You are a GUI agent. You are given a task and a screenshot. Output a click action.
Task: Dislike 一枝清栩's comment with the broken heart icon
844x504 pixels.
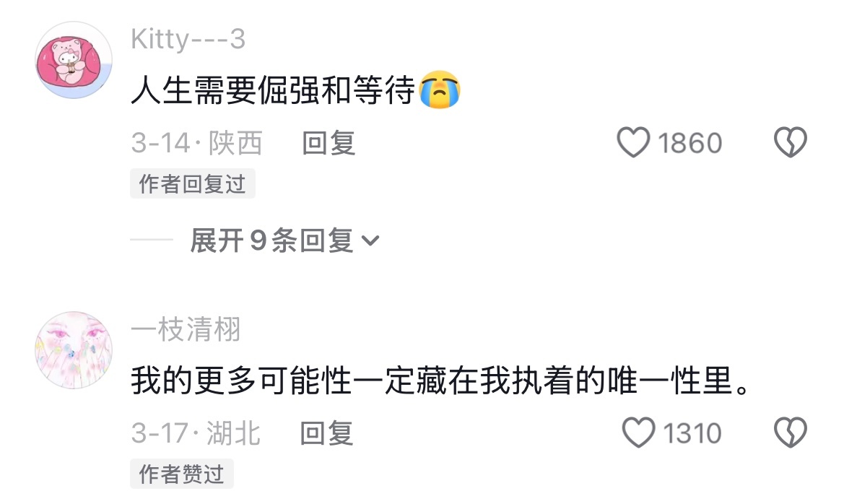pos(790,433)
